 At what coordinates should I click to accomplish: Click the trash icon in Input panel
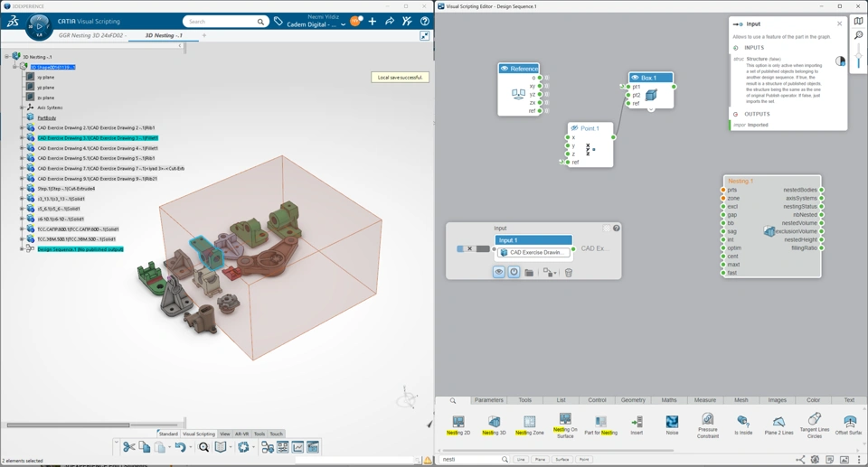(x=568, y=272)
